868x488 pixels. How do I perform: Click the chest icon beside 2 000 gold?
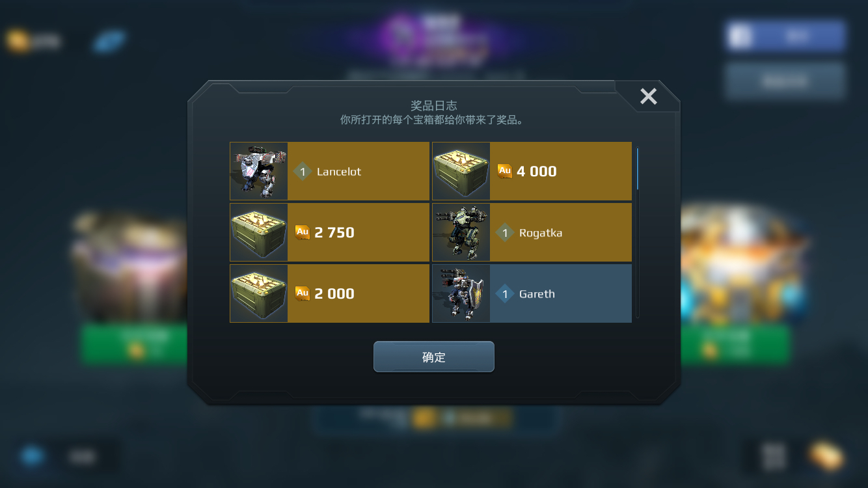pyautogui.click(x=259, y=293)
